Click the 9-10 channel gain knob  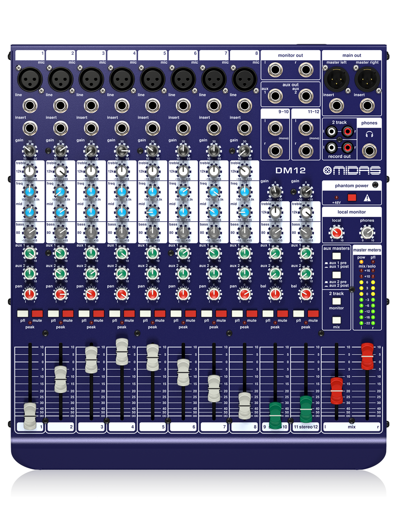(x=275, y=191)
